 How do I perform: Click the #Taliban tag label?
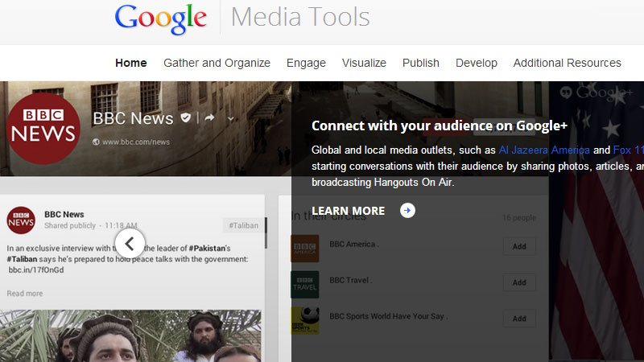click(x=244, y=225)
